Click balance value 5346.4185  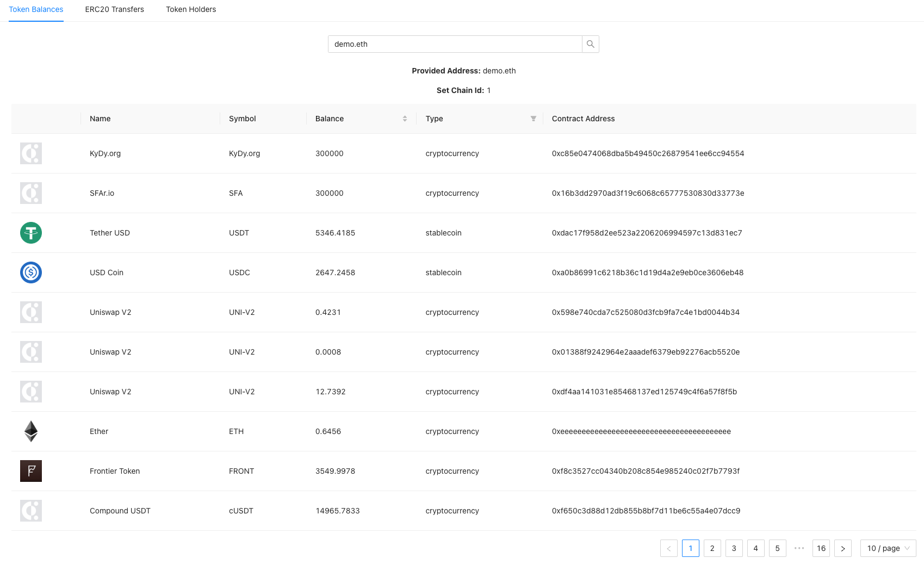[x=336, y=233]
